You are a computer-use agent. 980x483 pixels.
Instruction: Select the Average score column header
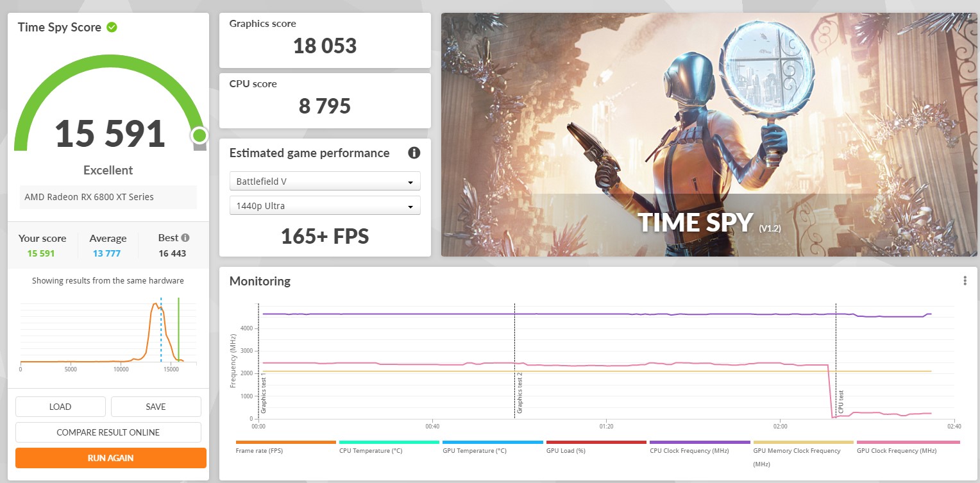coord(108,238)
